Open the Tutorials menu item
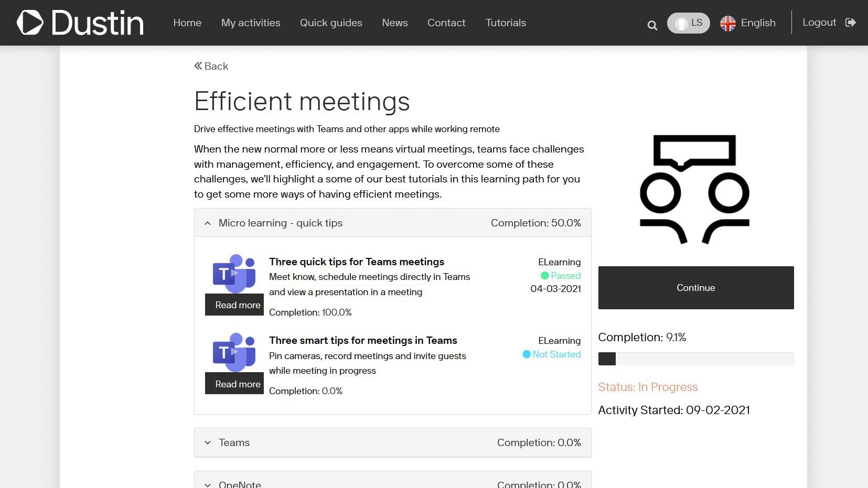This screenshot has height=488, width=868. pos(506,23)
